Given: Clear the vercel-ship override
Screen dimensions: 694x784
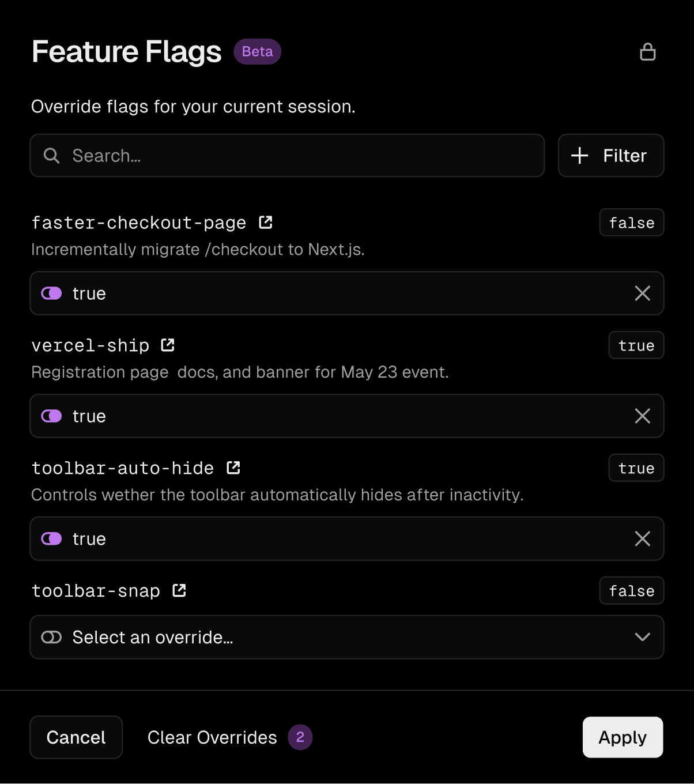Looking at the screenshot, I should pyautogui.click(x=642, y=416).
